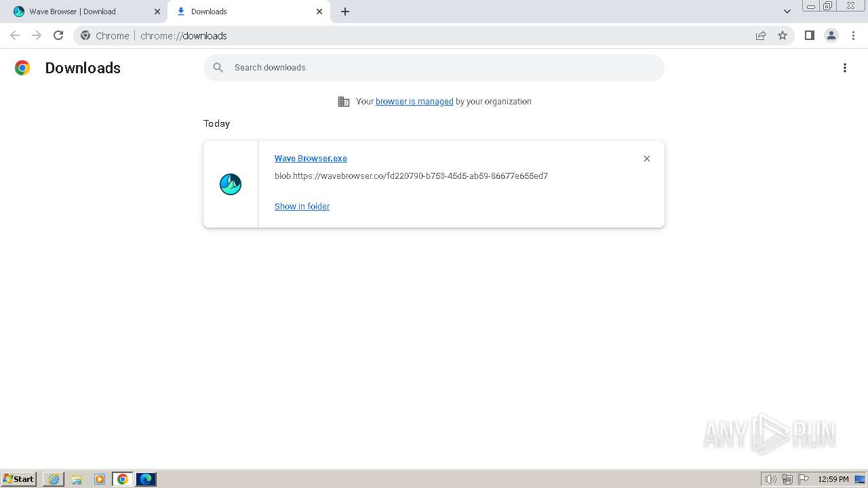Go back with the back arrow
The height and width of the screenshot is (488, 868).
15,35
